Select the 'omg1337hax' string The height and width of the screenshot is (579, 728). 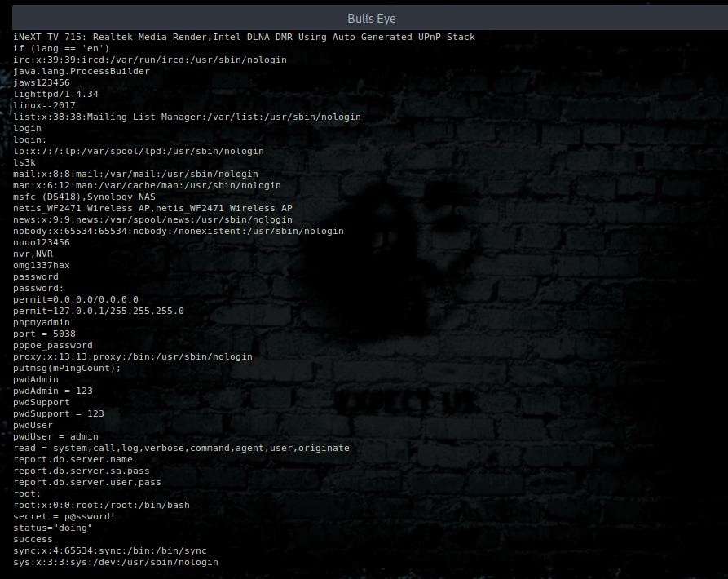(42, 266)
